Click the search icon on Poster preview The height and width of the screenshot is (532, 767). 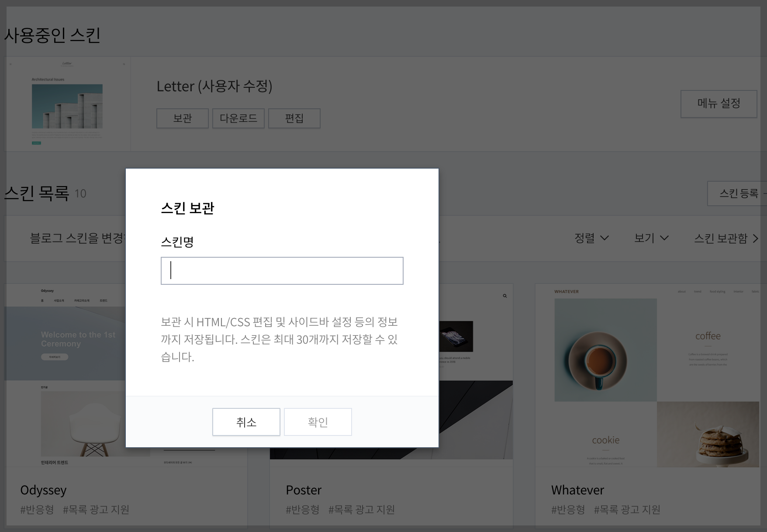pyautogui.click(x=504, y=296)
